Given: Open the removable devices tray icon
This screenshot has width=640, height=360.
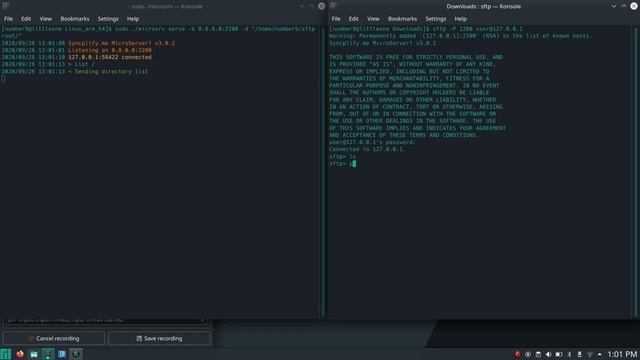Looking at the screenshot, I should point(579,354).
